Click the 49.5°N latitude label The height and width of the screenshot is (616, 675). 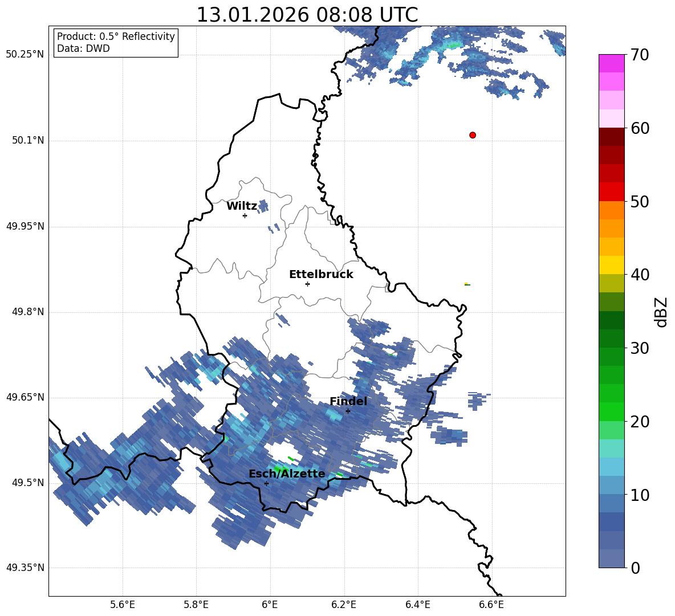point(29,483)
